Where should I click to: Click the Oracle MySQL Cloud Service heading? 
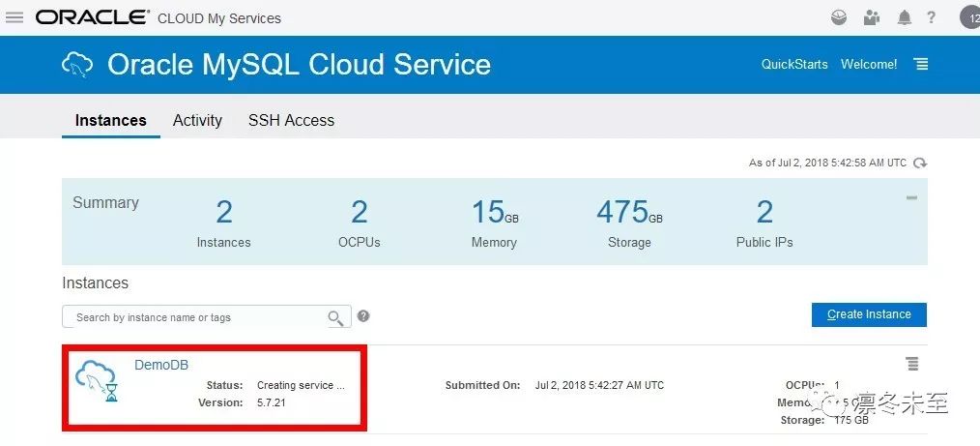[299, 65]
